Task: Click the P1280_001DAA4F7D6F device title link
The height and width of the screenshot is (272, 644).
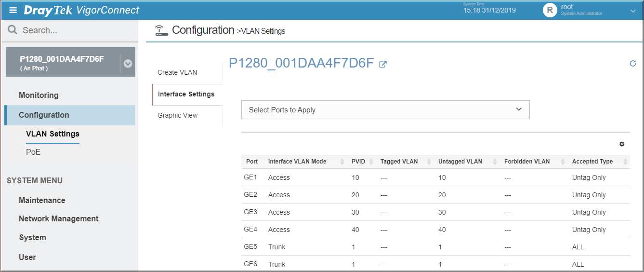Action: point(302,63)
